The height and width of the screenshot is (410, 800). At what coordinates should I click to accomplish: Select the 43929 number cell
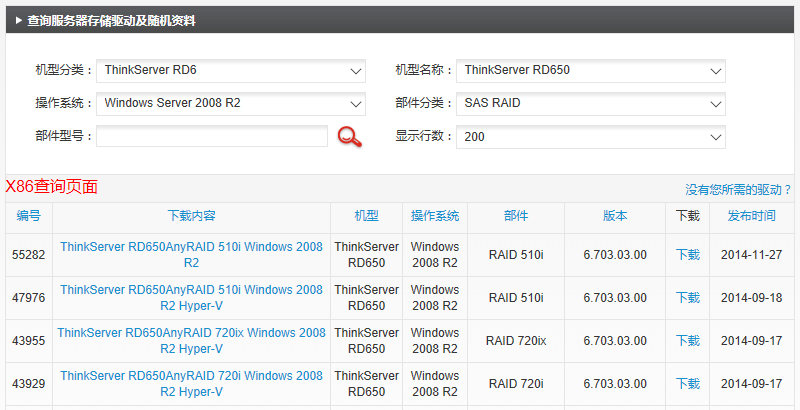tap(29, 383)
